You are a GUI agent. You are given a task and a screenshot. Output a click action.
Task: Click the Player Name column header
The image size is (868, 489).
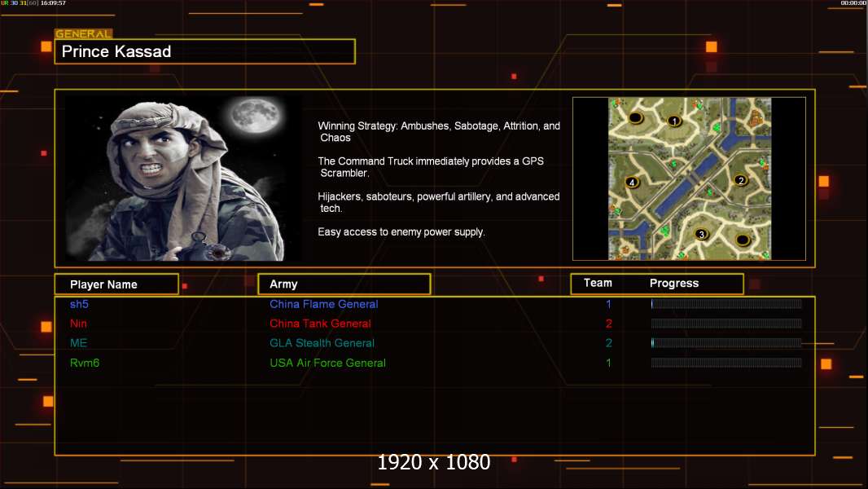click(116, 284)
